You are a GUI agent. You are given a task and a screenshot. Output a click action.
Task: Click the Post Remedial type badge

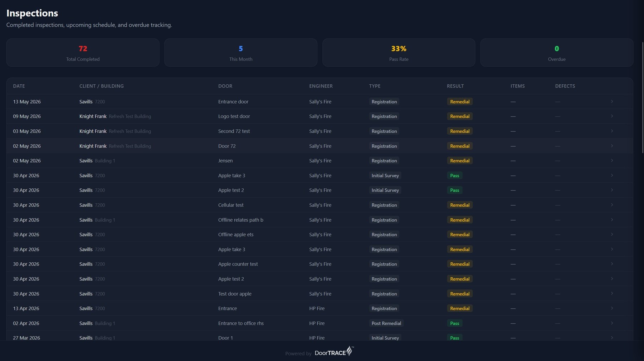386,323
